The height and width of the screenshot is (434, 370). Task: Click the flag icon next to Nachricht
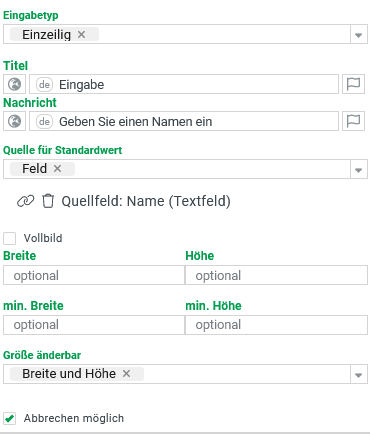click(x=353, y=121)
